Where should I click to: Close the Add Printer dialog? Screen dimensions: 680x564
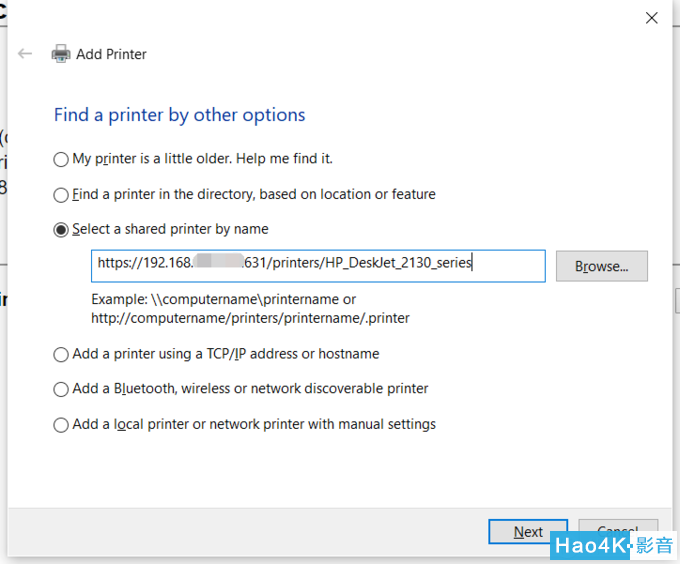(x=651, y=18)
